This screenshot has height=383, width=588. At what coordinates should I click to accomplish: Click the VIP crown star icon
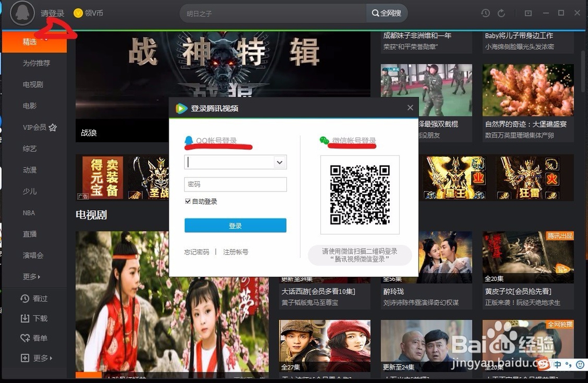pyautogui.click(x=53, y=127)
